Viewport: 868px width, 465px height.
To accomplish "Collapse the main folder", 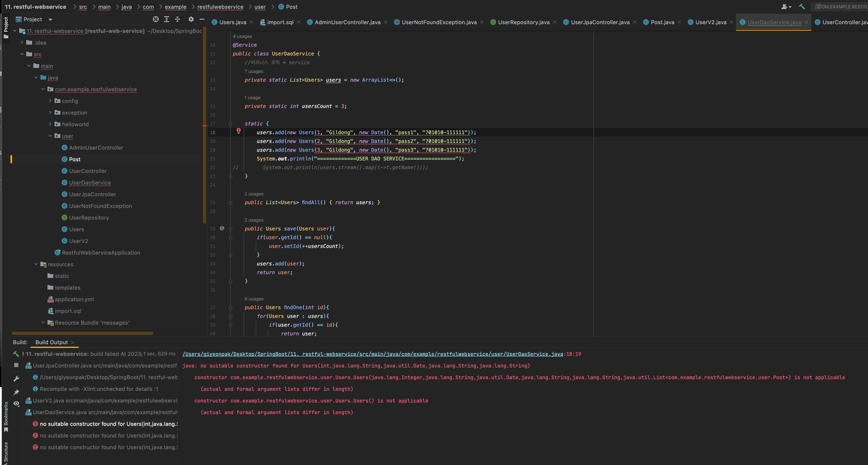I will pos(29,66).
